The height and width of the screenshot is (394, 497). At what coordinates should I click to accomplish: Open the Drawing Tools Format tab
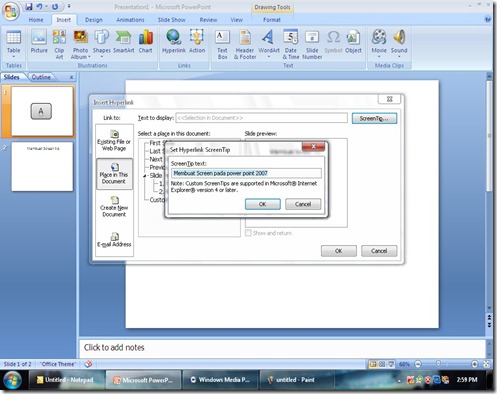(x=272, y=20)
